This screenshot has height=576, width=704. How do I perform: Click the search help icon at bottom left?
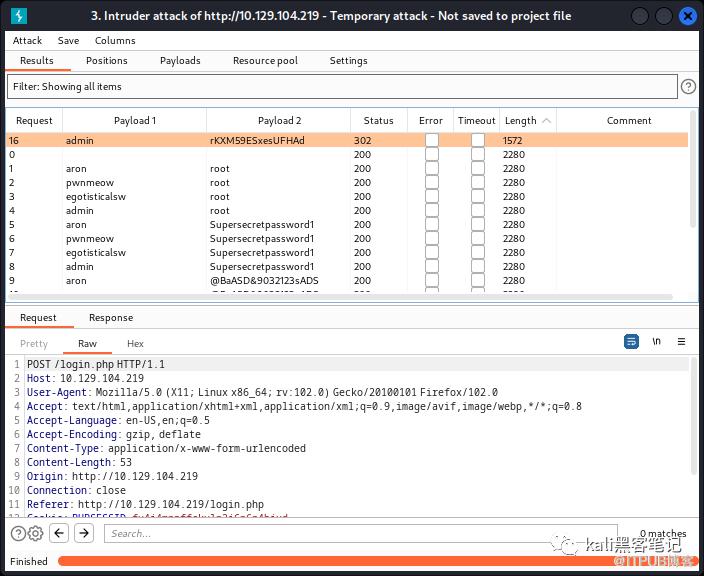pyautogui.click(x=17, y=534)
